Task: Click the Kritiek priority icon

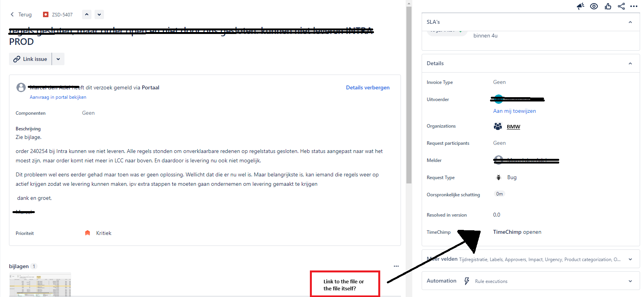Action: point(88,233)
